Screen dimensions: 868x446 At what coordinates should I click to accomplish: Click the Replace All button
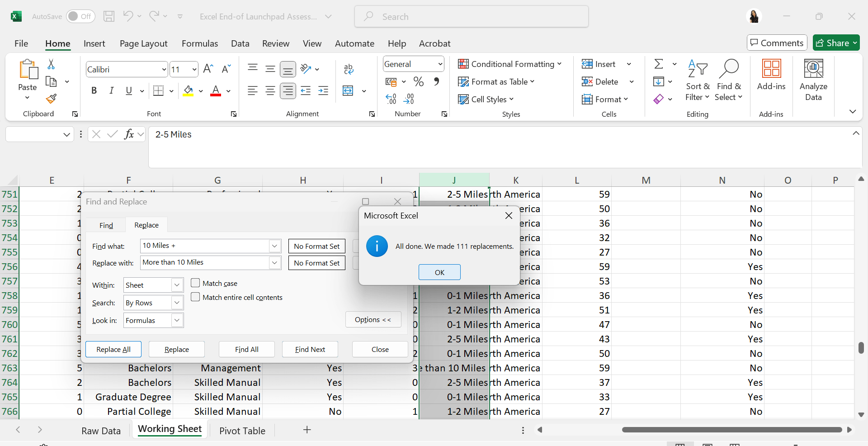113,349
